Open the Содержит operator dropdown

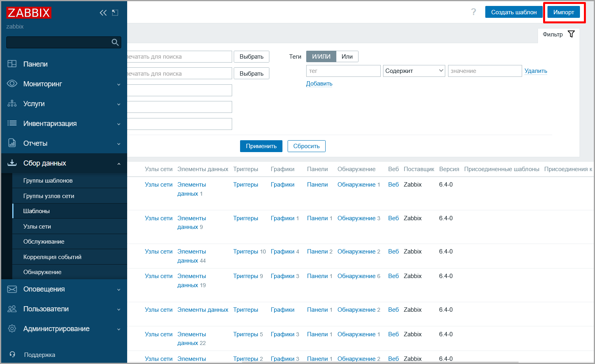click(414, 71)
